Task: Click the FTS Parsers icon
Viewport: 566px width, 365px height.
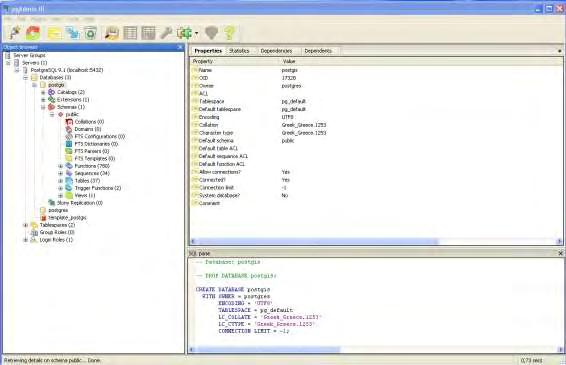Action: [x=69, y=151]
